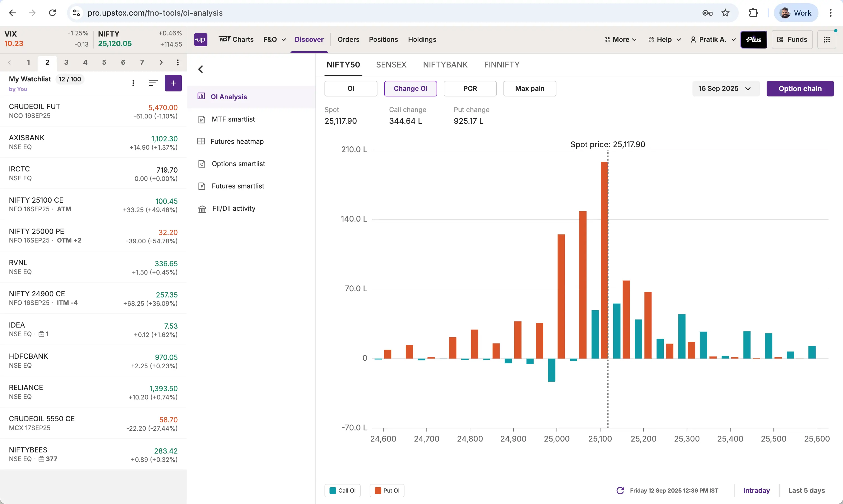Screen dimensions: 843x504
Task: Expand the F&O menu dropdown
Action: tap(274, 39)
